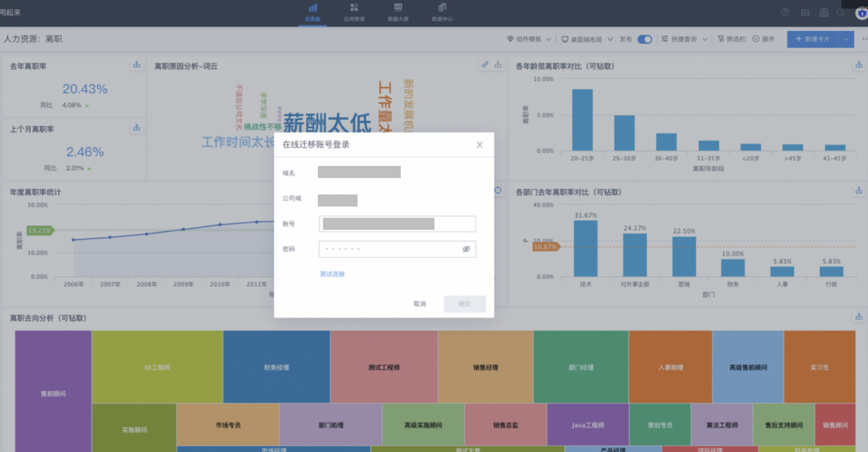
Task: Open the 桌面端布局 layout dropdown
Action: [586, 39]
